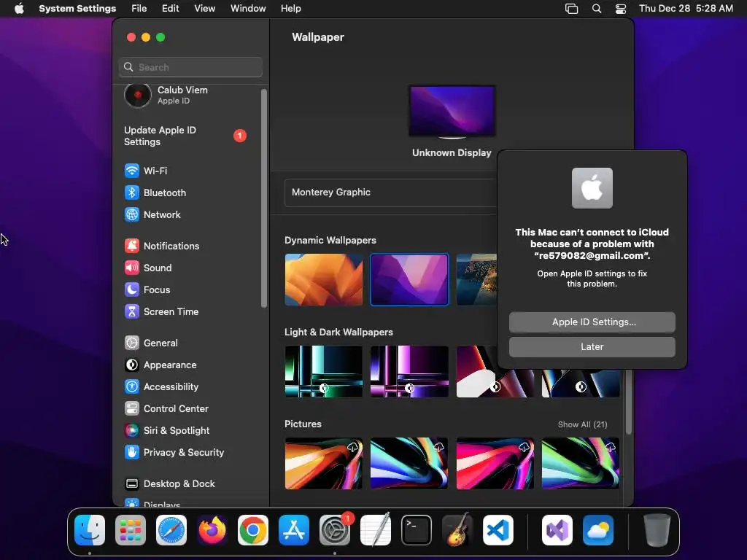Select purple Monterey dynamic wallpaper
This screenshot has height=560, width=747.
pos(409,279)
